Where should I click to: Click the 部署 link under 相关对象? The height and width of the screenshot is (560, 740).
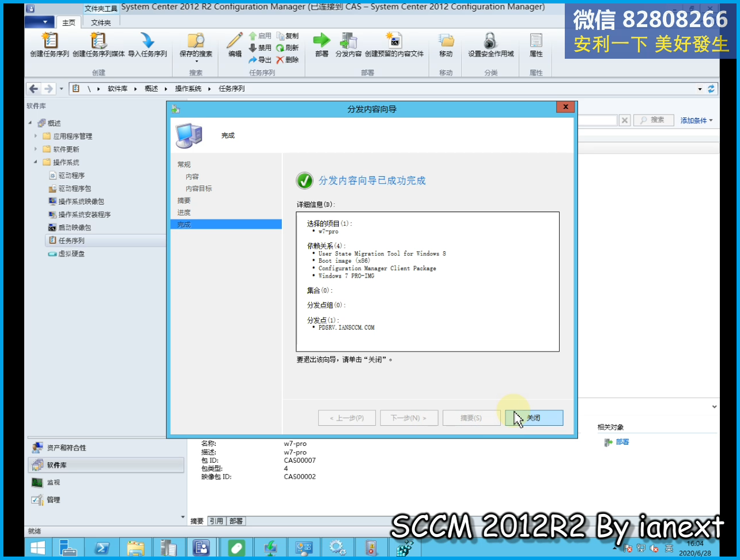[x=622, y=442]
